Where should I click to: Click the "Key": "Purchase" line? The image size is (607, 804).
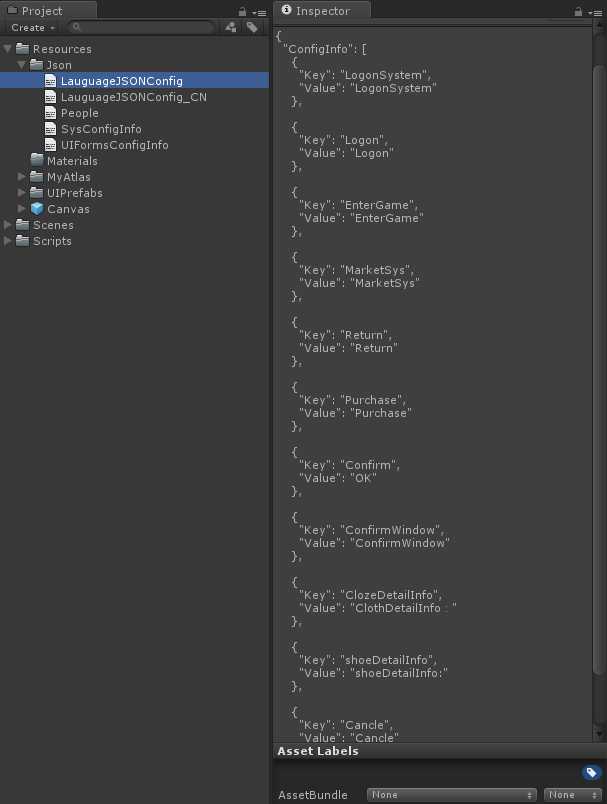(353, 400)
